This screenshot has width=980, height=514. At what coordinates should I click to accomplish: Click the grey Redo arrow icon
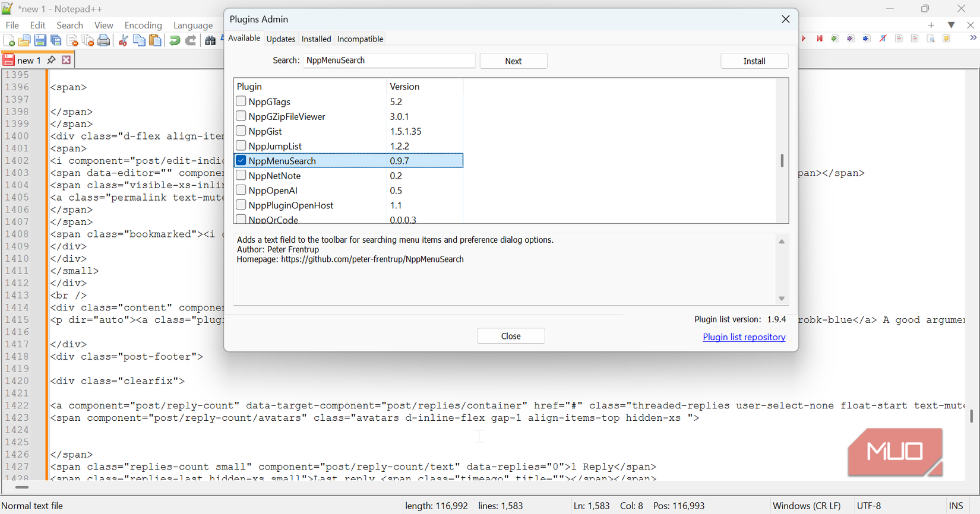191,40
